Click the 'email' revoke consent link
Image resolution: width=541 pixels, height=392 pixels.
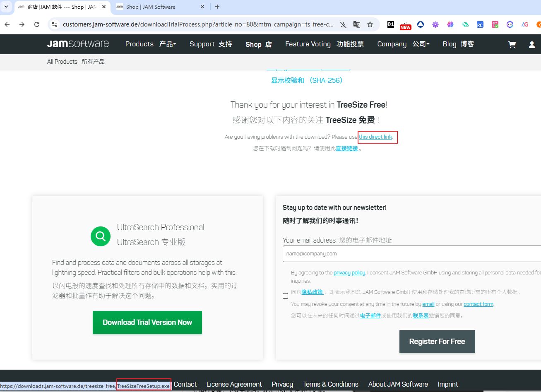click(x=428, y=304)
